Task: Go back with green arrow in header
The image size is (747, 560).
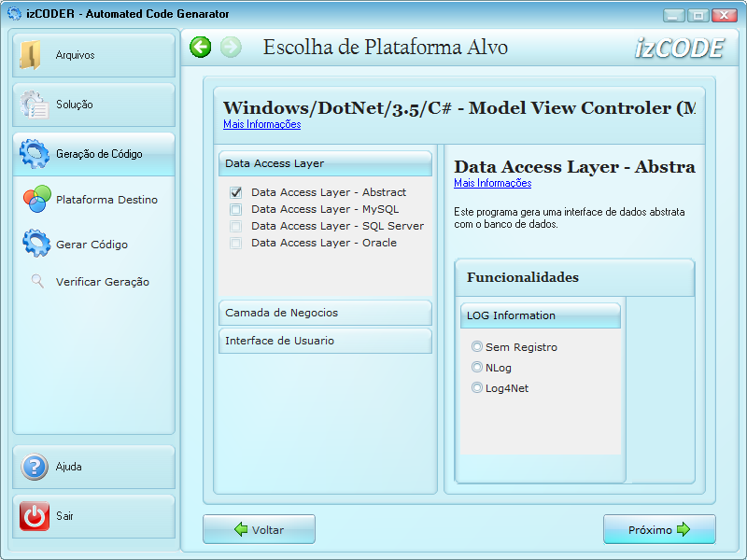Action: (201, 48)
